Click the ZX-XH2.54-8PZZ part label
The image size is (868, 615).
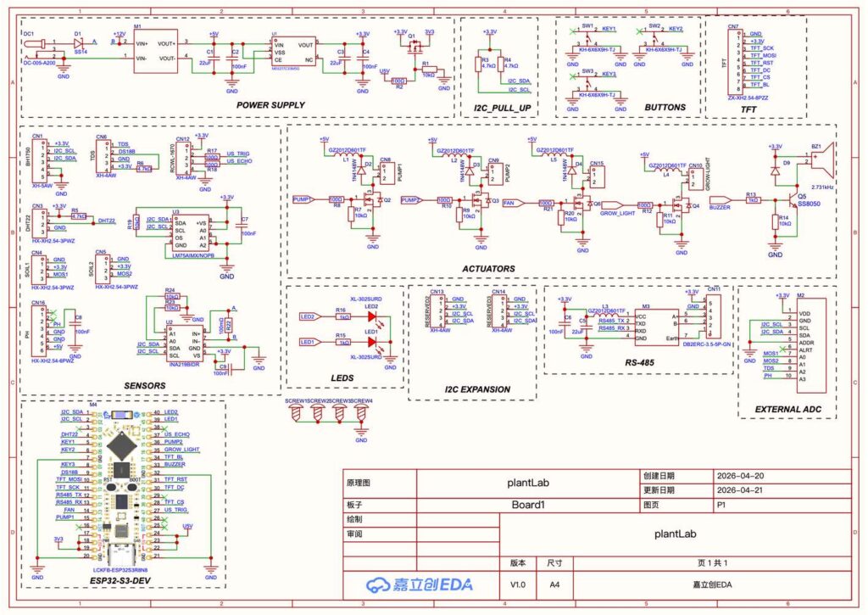(x=748, y=98)
